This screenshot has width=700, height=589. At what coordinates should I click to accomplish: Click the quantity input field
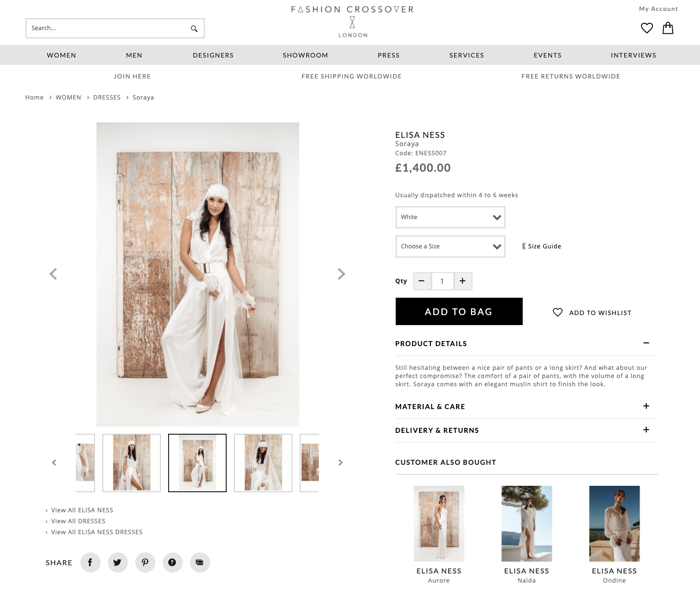pyautogui.click(x=442, y=281)
